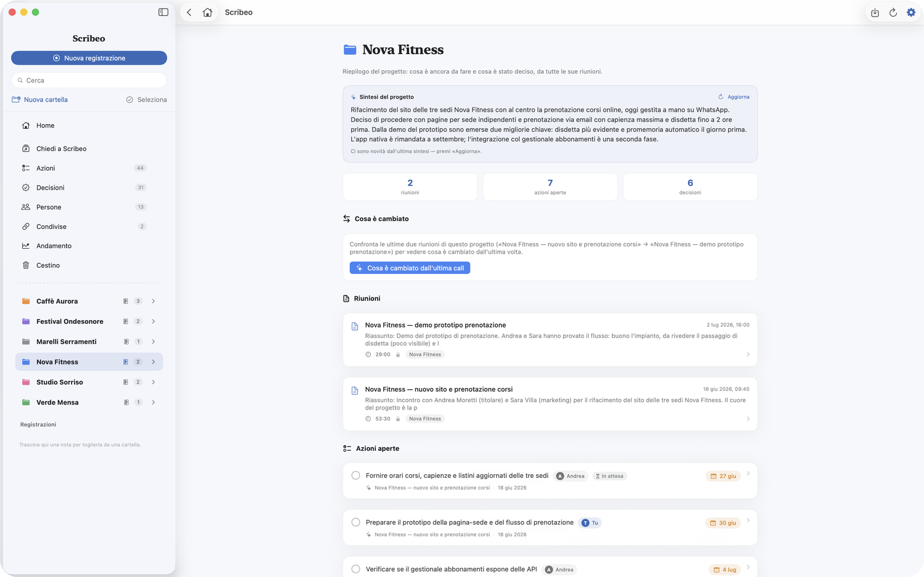Click Aggiorna on project summary

tap(734, 97)
